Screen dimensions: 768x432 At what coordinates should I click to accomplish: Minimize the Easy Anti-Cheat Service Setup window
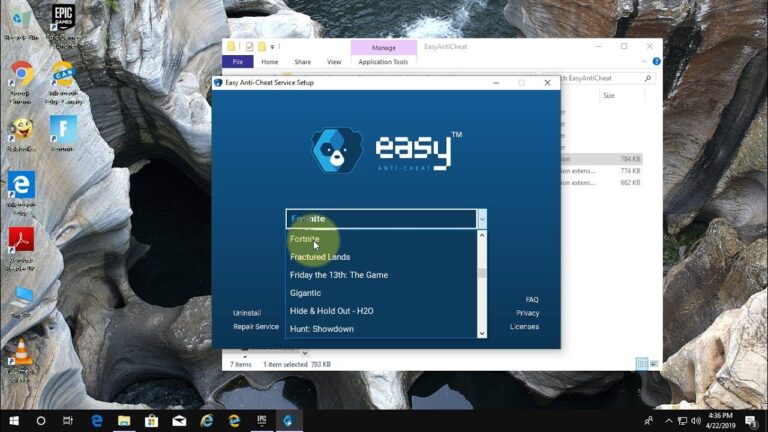[x=496, y=83]
